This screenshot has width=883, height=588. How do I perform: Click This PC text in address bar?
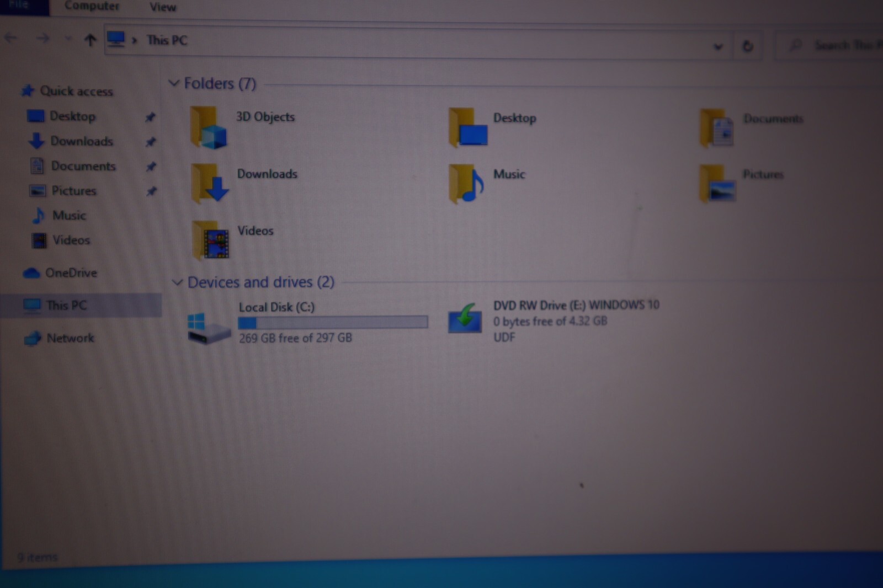167,40
